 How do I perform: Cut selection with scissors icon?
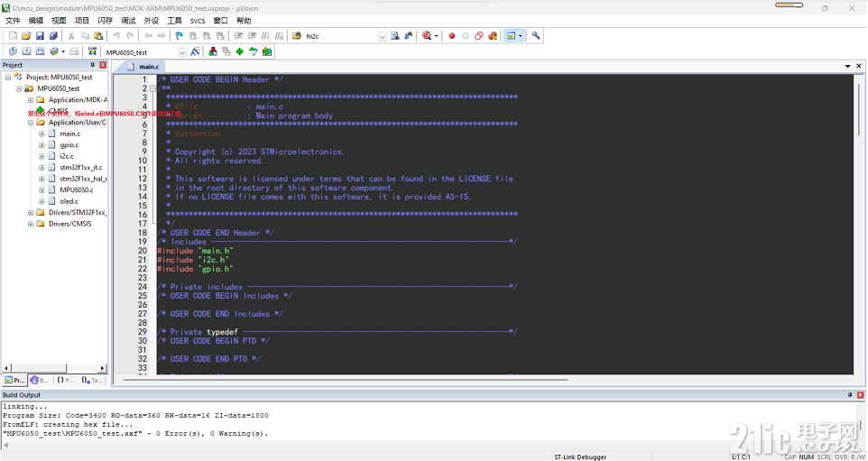pyautogui.click(x=71, y=36)
